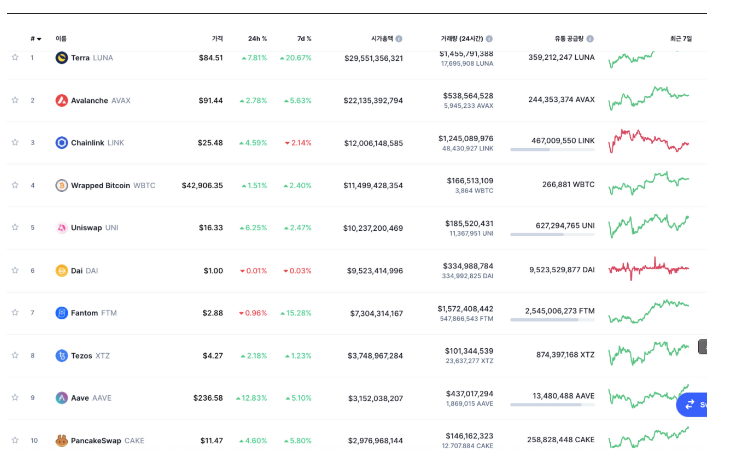This screenshot has height=473, width=730.
Task: Open Avalanche 7-day sparkline chart
Action: click(649, 98)
